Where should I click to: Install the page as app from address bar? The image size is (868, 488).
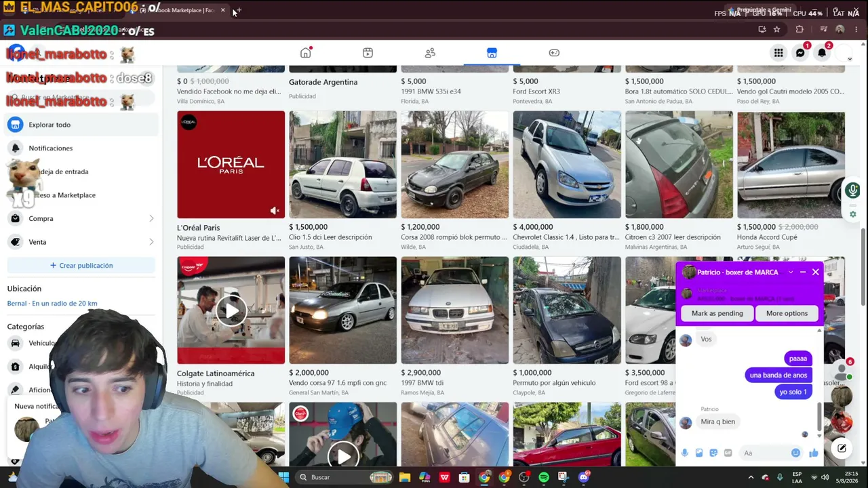(762, 29)
